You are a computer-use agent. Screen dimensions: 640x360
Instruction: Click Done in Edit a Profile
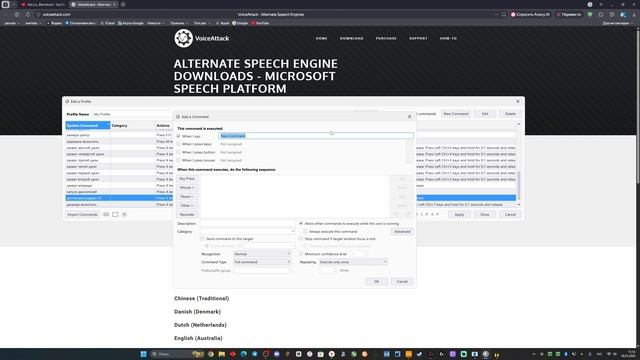[485, 214]
